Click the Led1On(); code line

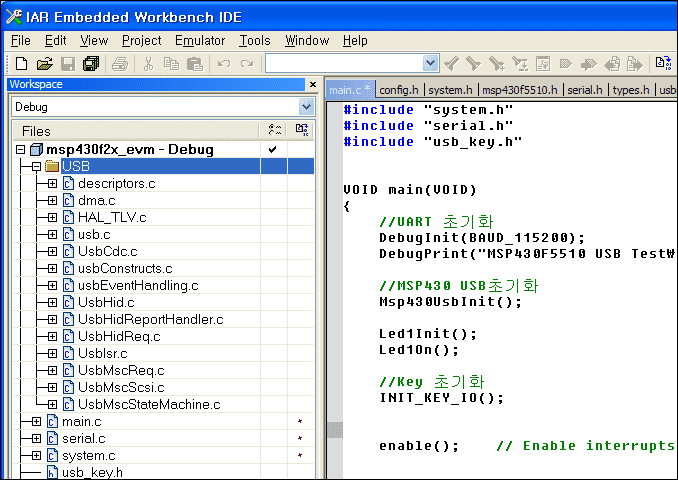419,349
